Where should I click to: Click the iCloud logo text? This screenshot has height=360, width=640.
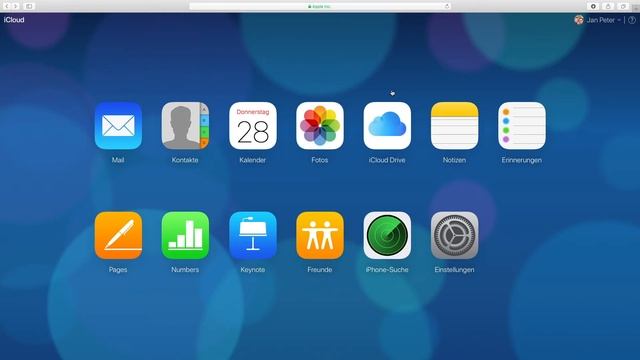click(14, 20)
